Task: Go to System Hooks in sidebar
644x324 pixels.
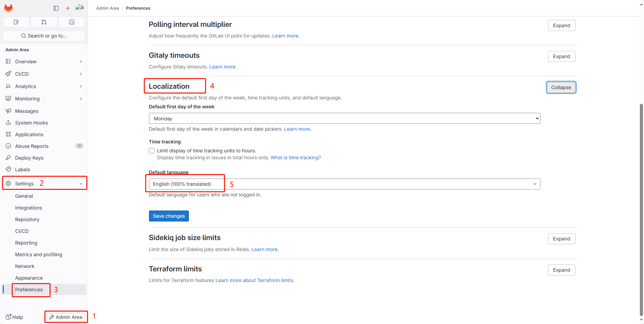Action: click(x=31, y=123)
